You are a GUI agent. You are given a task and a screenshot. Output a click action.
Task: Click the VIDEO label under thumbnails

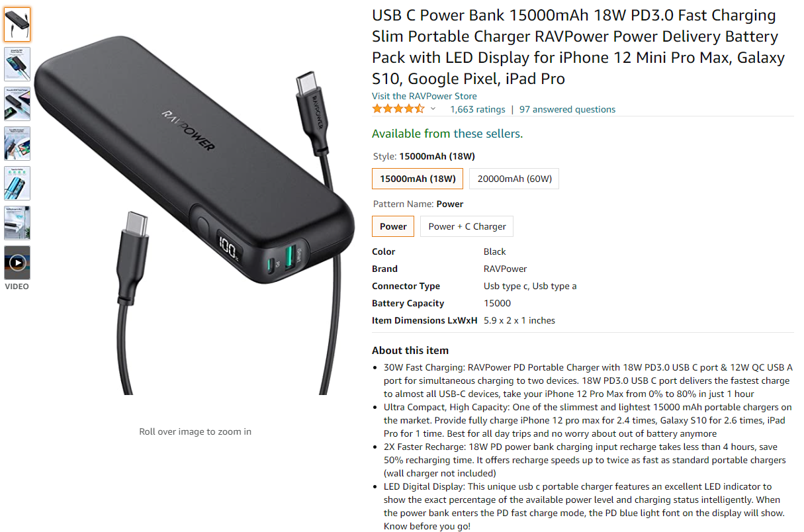tap(17, 287)
